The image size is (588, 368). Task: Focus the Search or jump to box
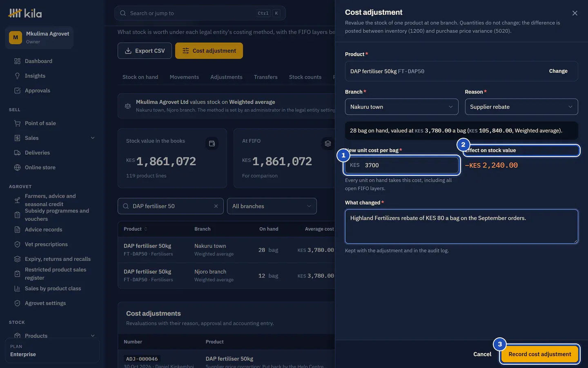(x=200, y=13)
